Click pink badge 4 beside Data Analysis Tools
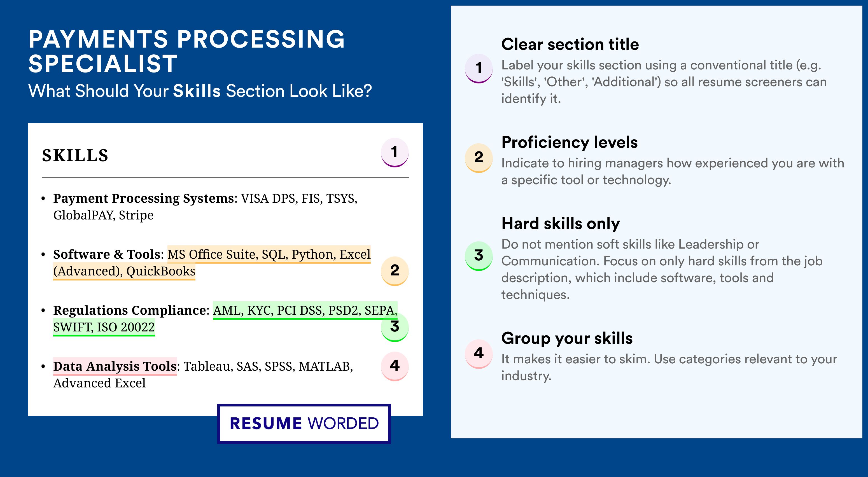868x477 pixels. 395,366
